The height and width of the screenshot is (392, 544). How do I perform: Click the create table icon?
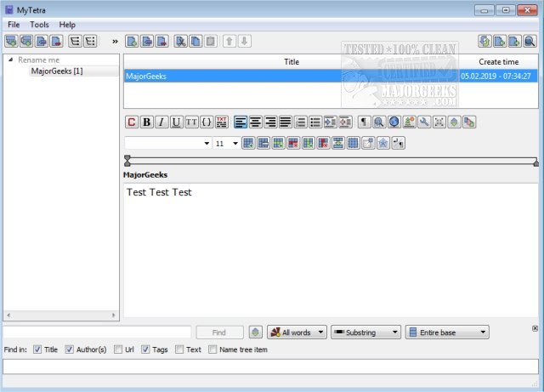point(248,143)
